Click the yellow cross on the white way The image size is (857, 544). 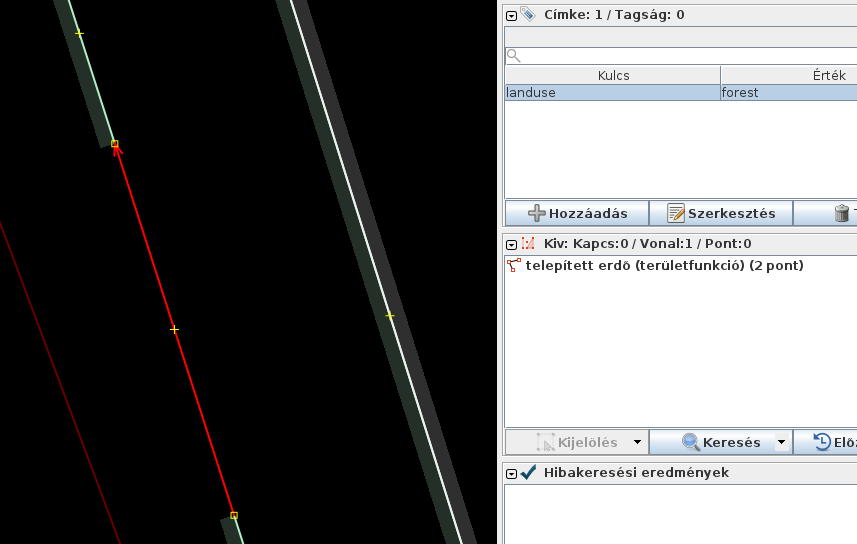pyautogui.click(x=390, y=316)
